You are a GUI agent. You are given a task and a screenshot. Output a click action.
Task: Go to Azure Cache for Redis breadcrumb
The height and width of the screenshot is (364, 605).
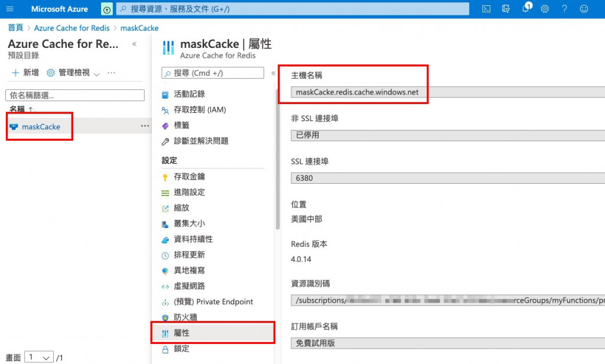[71, 28]
